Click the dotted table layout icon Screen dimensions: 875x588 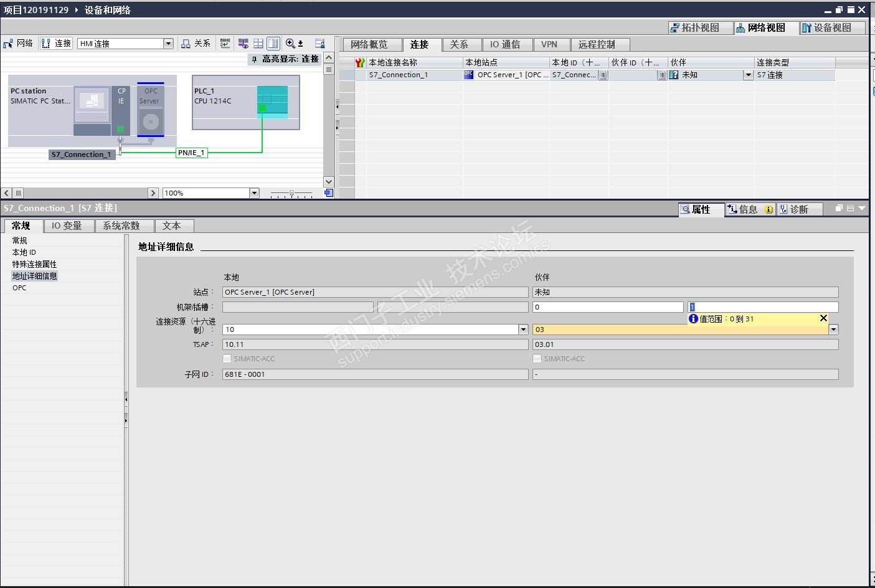[258, 44]
